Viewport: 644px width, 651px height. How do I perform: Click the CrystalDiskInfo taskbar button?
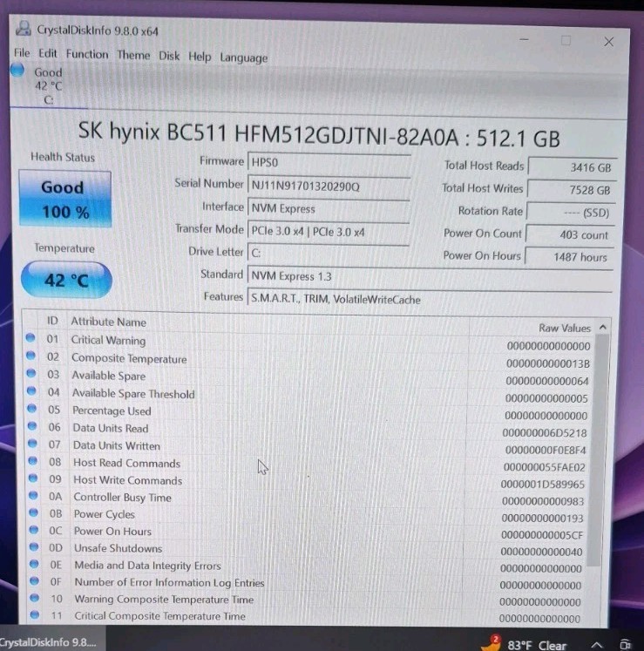click(52, 641)
